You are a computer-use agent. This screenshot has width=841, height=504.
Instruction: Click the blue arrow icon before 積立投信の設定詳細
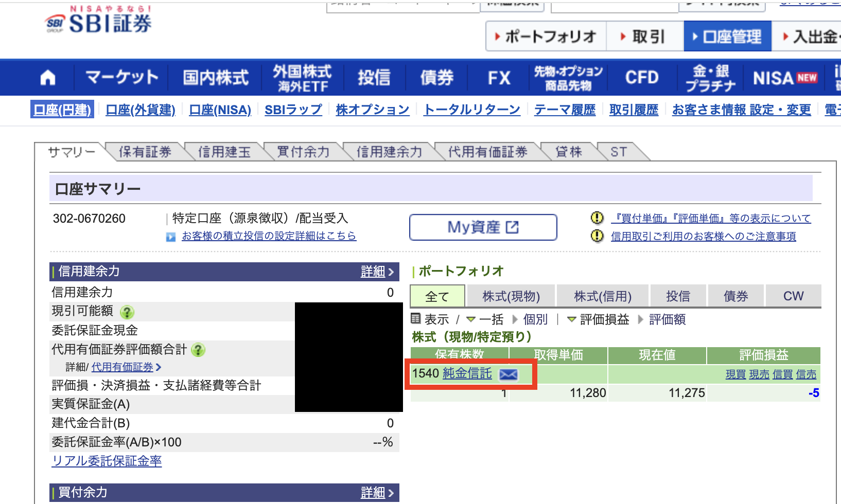(171, 236)
